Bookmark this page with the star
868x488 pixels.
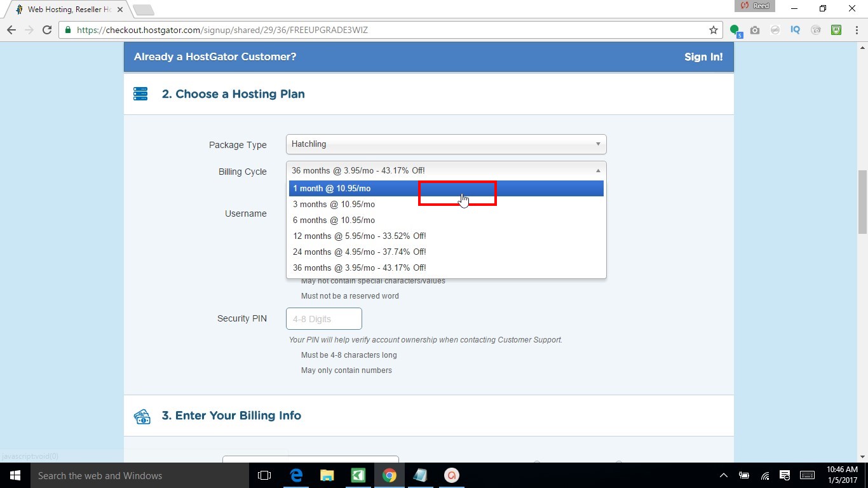[x=714, y=30]
